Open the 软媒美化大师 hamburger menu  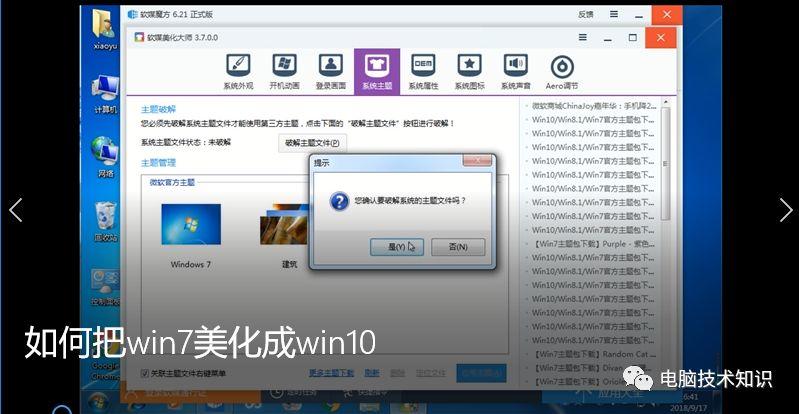coord(582,37)
